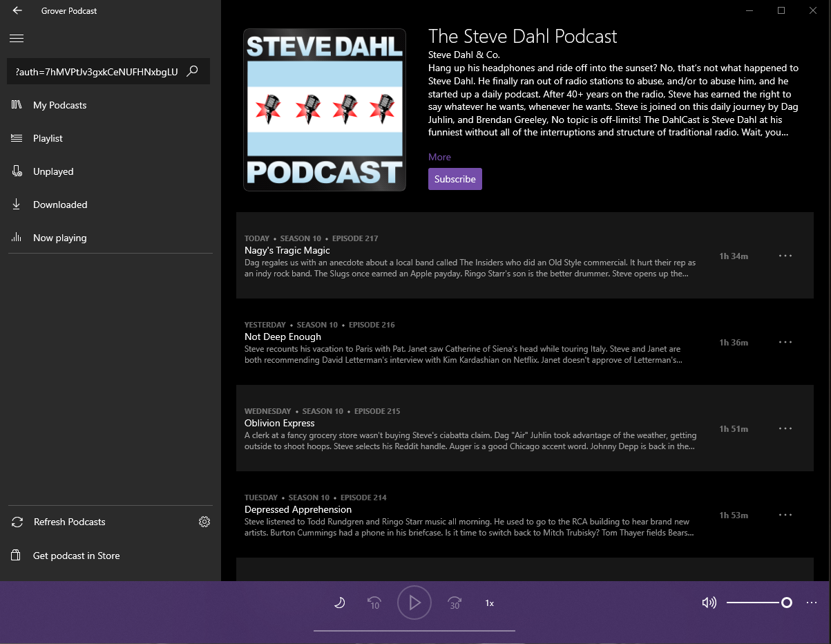
Task: Open player more options menu
Action: click(x=812, y=603)
